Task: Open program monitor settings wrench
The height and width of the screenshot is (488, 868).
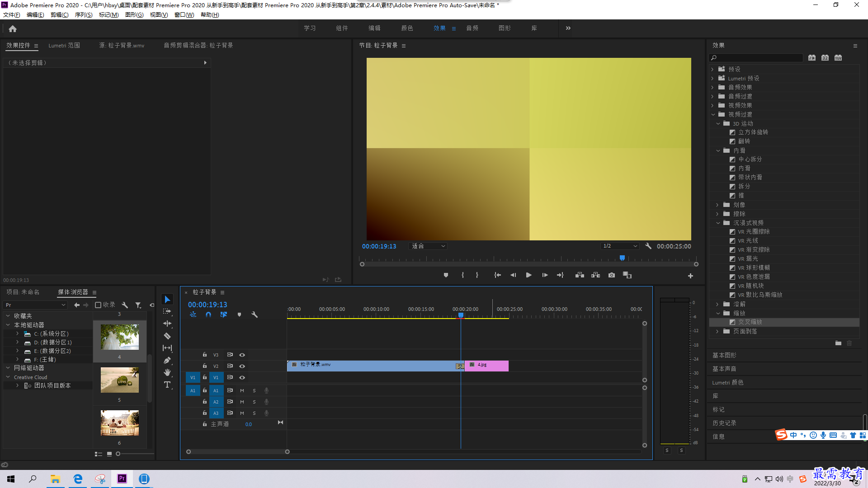Action: point(648,246)
